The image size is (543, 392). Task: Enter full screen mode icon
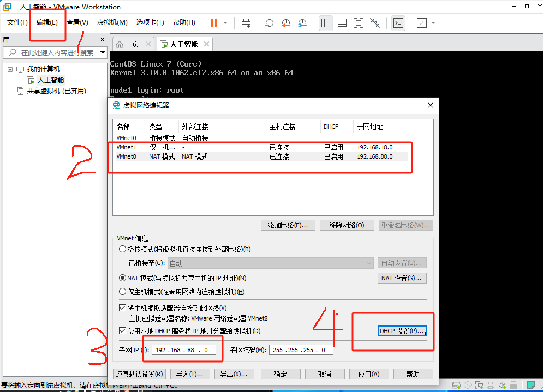coord(359,23)
